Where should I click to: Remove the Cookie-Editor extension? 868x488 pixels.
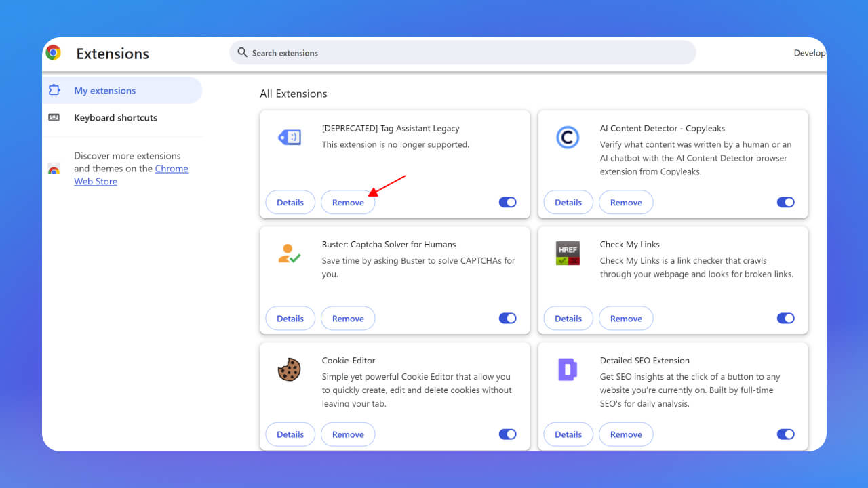click(348, 434)
